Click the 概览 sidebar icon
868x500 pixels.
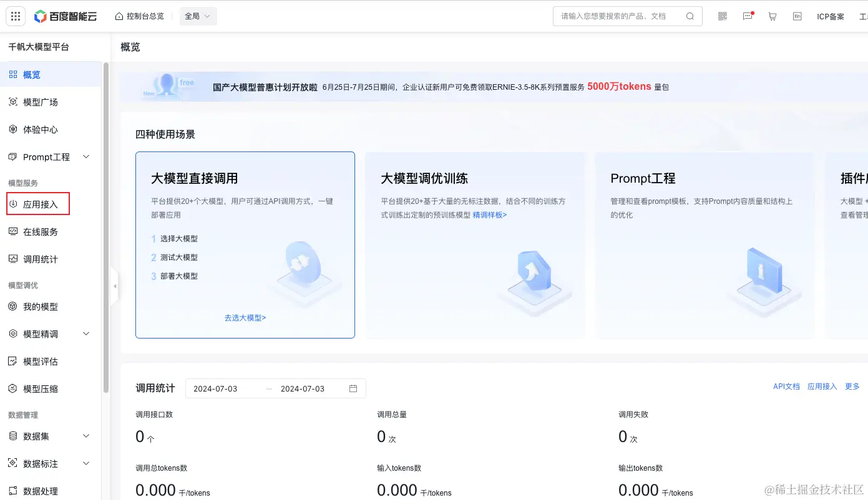(x=12, y=74)
